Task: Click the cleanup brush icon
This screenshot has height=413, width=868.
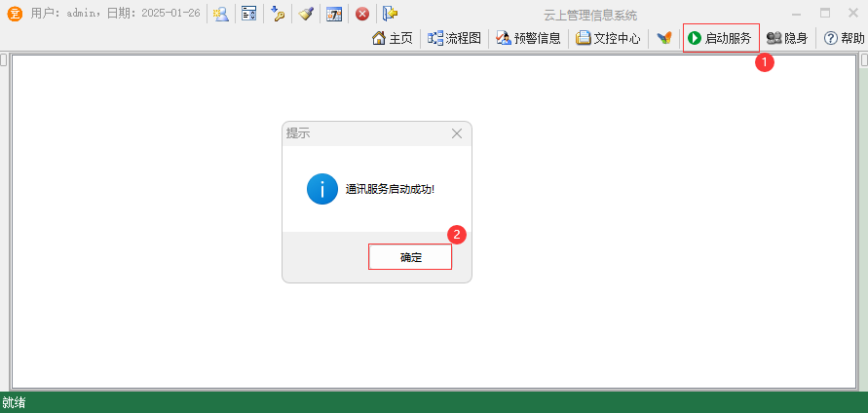Action: coord(306,14)
